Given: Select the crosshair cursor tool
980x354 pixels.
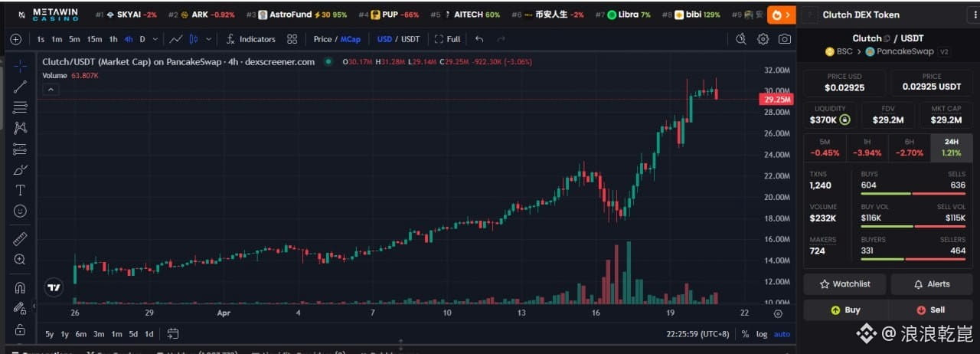Looking at the screenshot, I should point(20,67).
